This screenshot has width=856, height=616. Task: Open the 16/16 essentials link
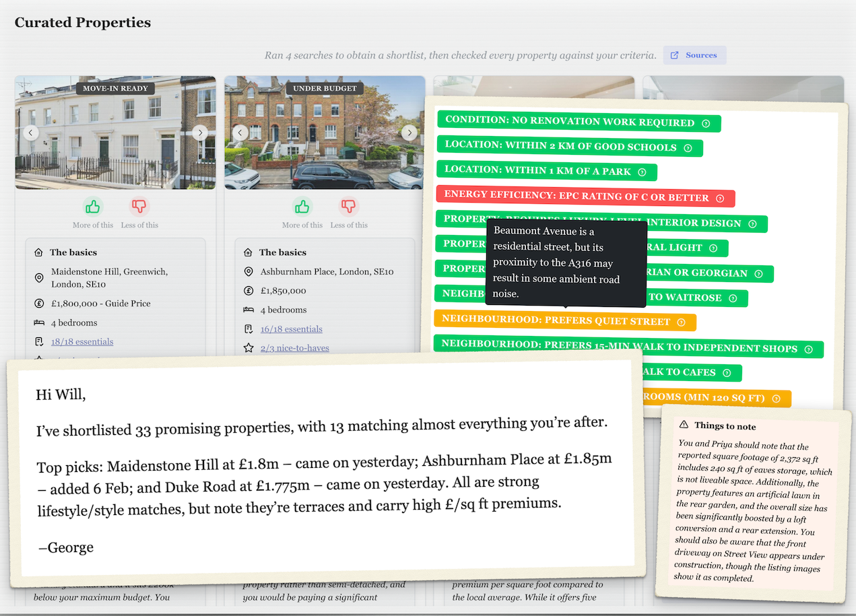[x=292, y=329]
